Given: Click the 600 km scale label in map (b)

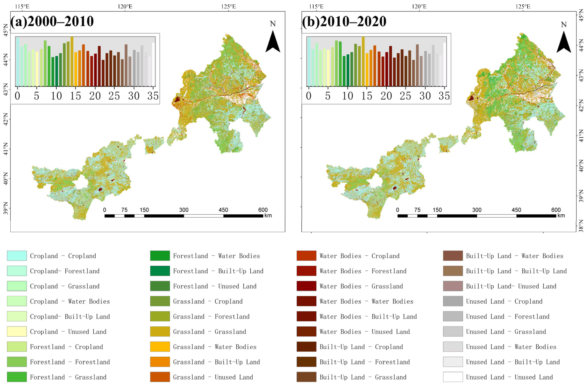Looking at the screenshot, I should 556,210.
